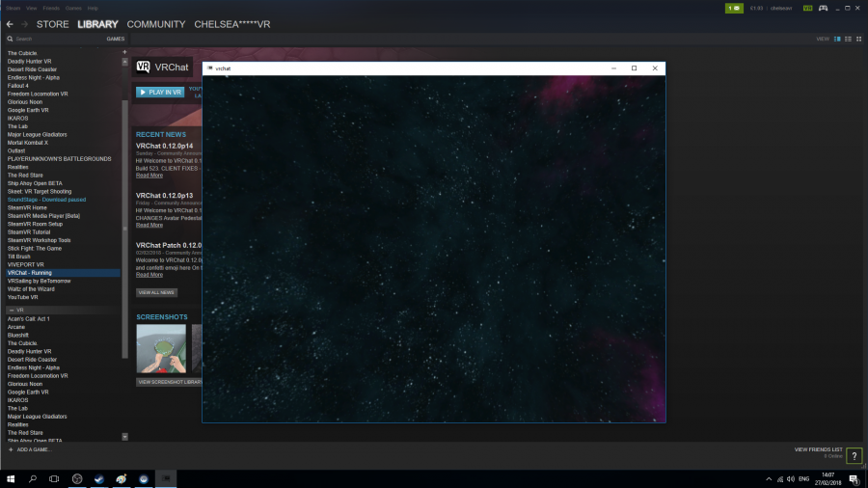Open the volume tray icon

791,479
